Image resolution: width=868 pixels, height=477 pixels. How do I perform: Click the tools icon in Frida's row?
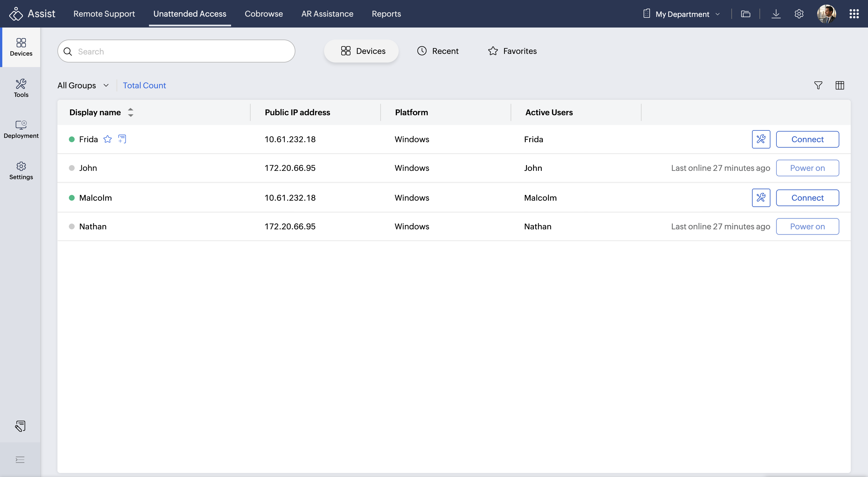[x=761, y=139]
